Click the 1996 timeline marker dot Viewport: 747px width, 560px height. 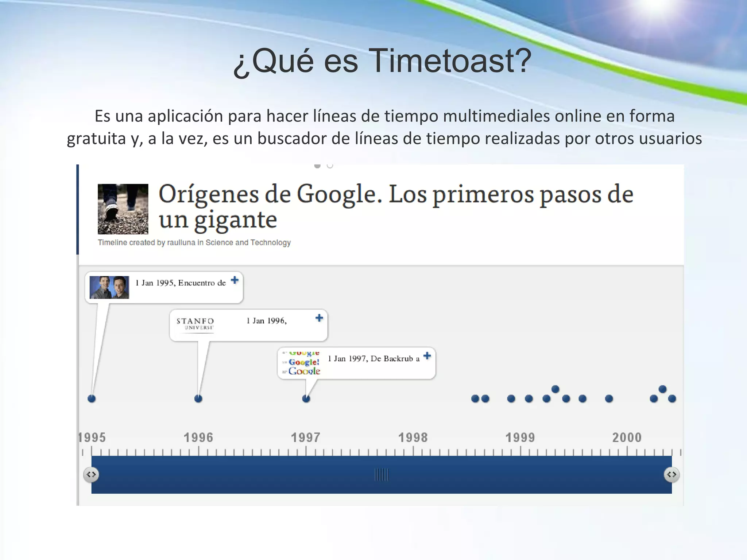(x=198, y=398)
